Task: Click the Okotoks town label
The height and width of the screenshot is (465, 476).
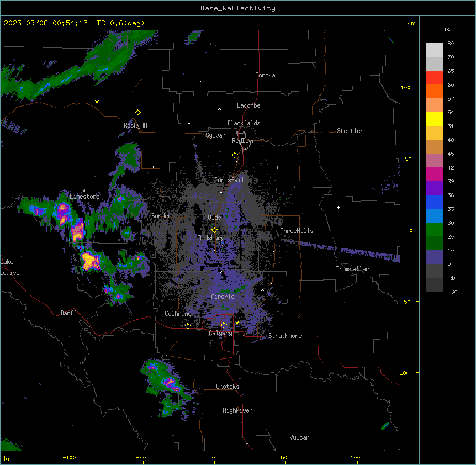Action: pyautogui.click(x=228, y=387)
